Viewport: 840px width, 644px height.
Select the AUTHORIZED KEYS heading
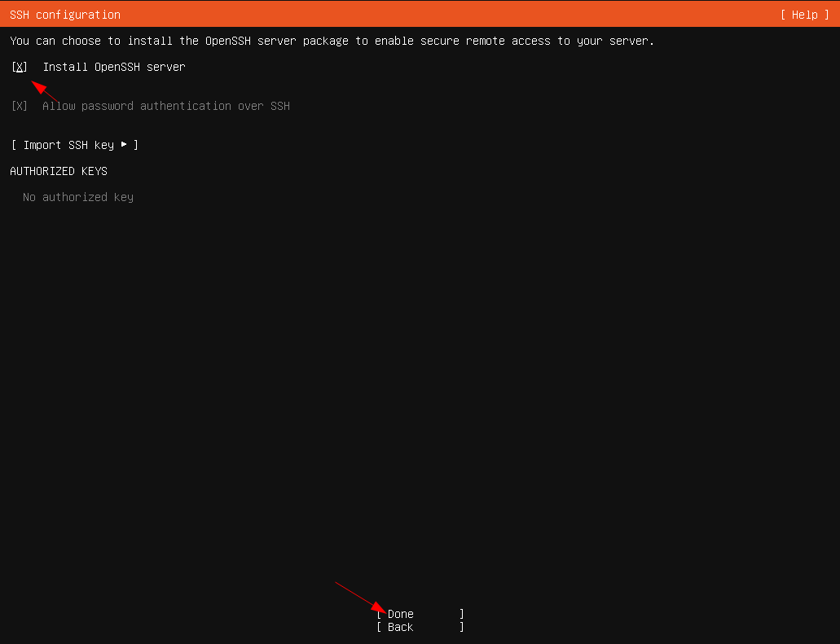pos(59,171)
